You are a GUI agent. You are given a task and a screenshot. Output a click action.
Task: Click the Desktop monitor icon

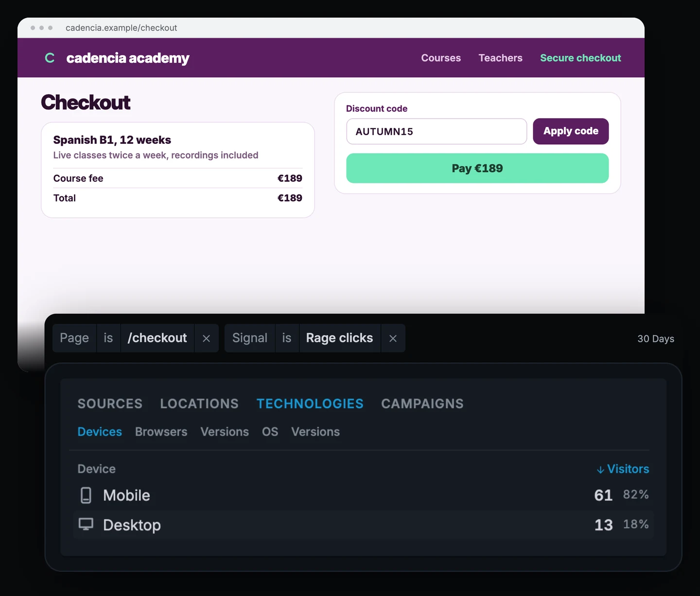point(86,525)
